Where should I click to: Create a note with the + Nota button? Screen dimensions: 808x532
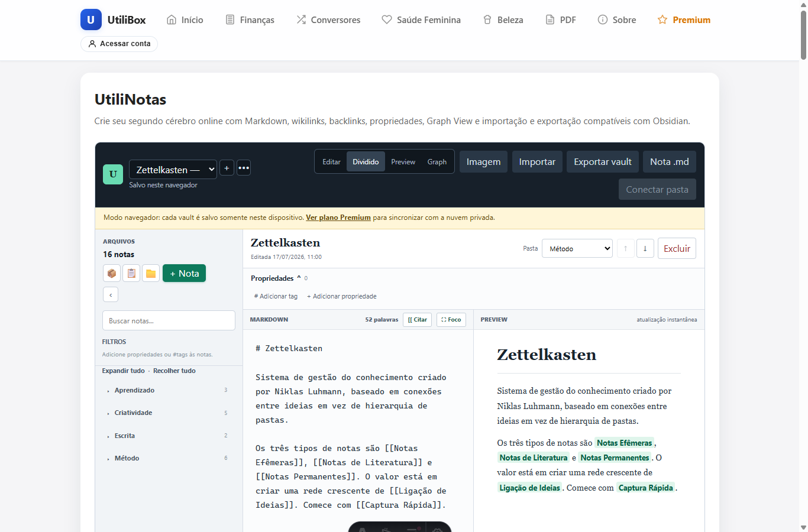click(185, 273)
